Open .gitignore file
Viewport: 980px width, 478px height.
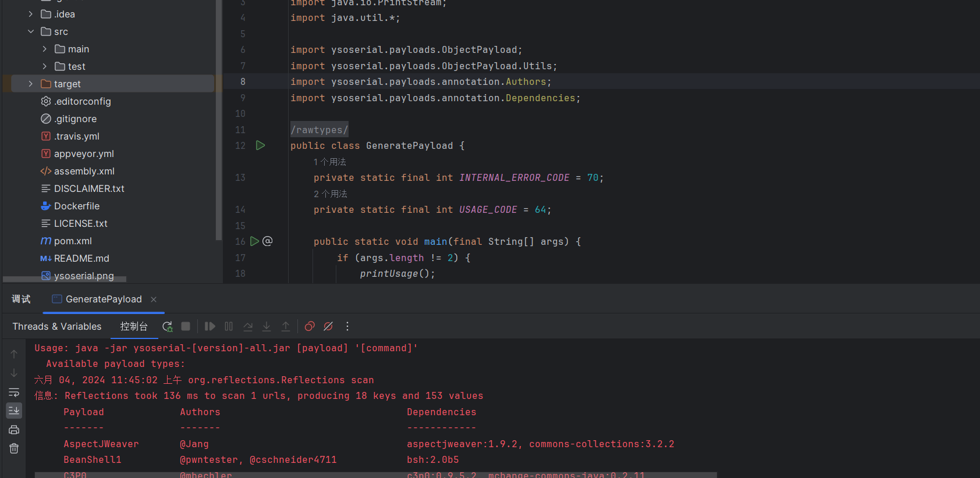click(69, 119)
